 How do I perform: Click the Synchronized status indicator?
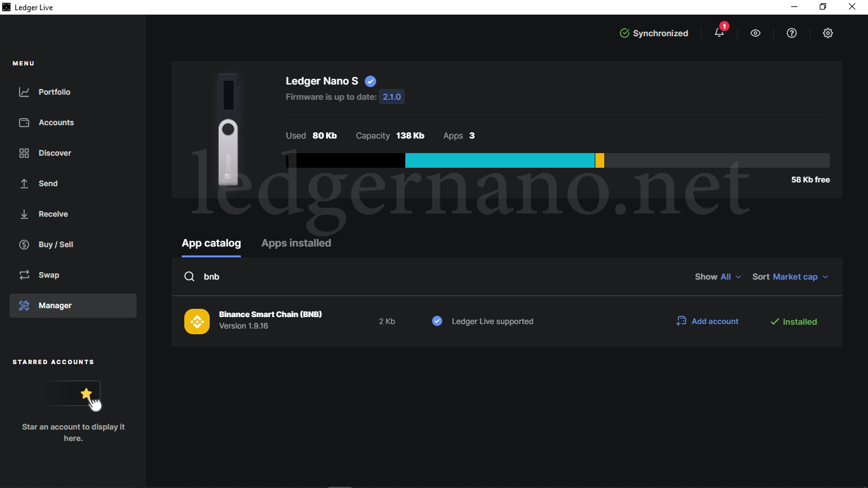click(x=654, y=33)
